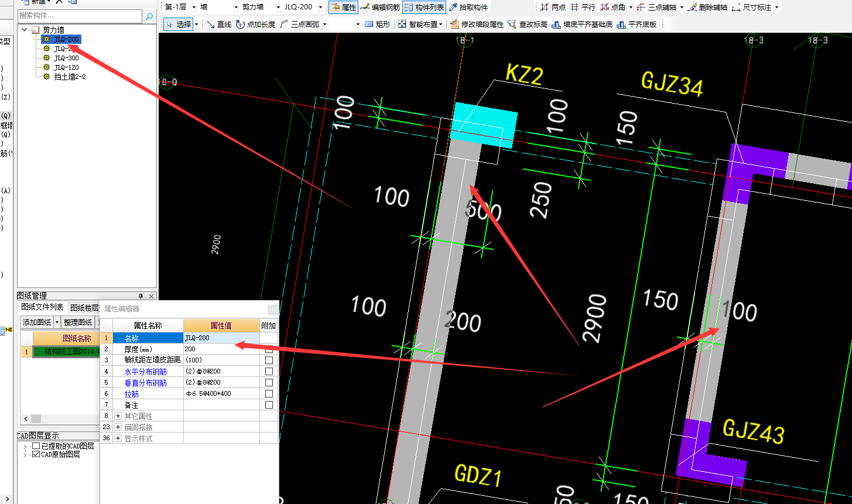852x504 pixels.
Task: Switch to 图纸楼层 tab
Action: pyautogui.click(x=84, y=307)
